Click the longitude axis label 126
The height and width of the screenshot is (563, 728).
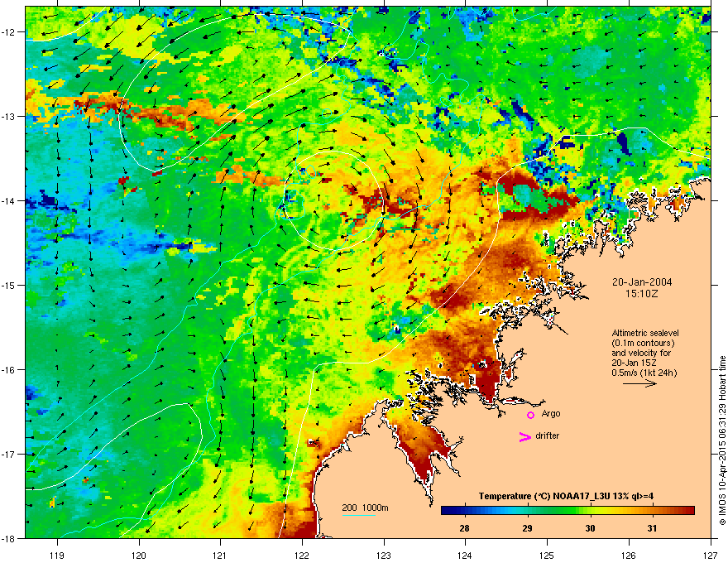pos(629,555)
